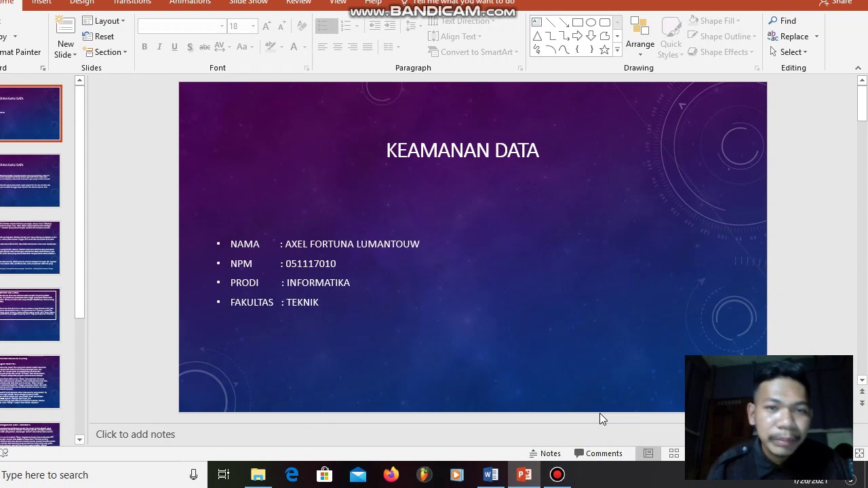The image size is (868, 488).
Task: Open the Mail app on the taskbar
Action: pos(358,474)
